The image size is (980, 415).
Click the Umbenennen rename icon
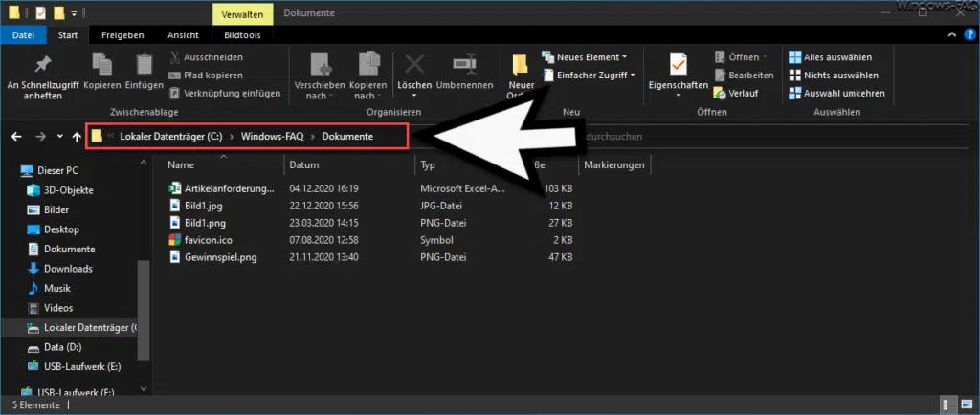464,73
